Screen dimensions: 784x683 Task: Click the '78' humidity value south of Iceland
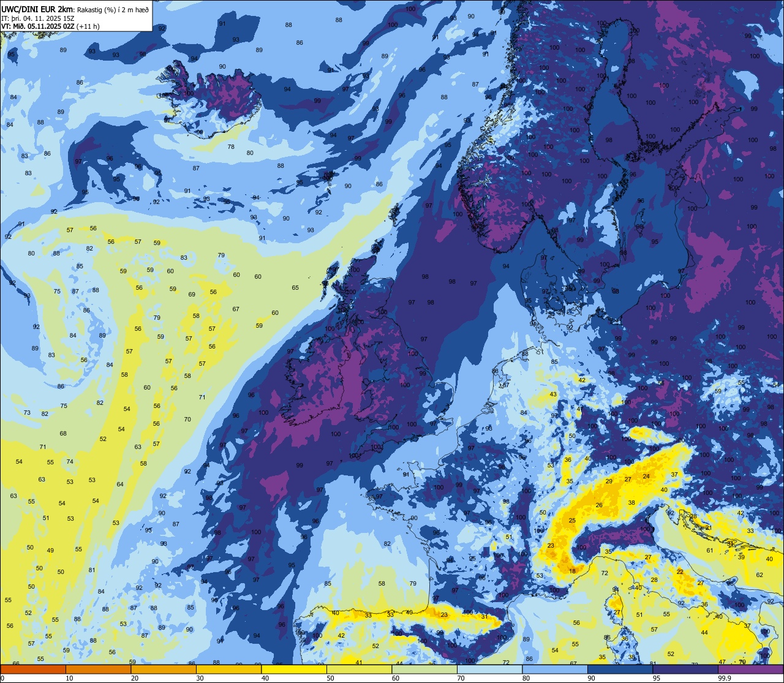231,147
